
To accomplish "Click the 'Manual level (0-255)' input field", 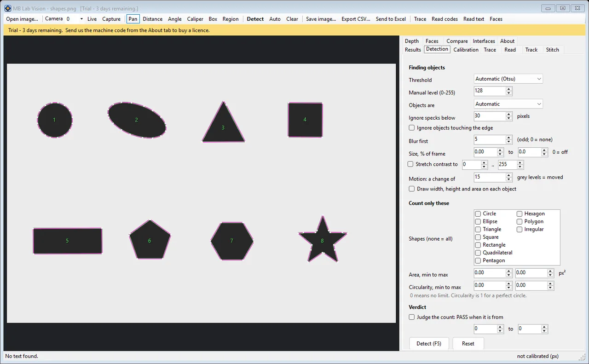I will [x=490, y=91].
